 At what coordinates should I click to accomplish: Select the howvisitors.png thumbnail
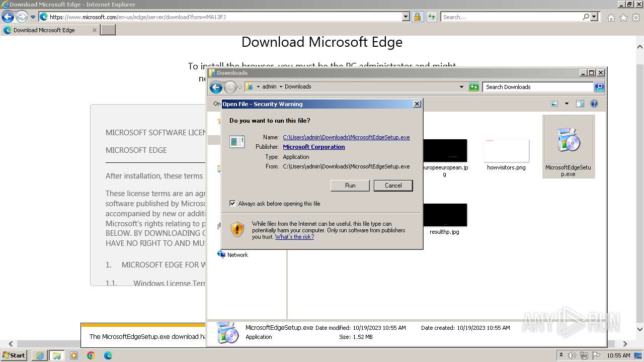[506, 150]
